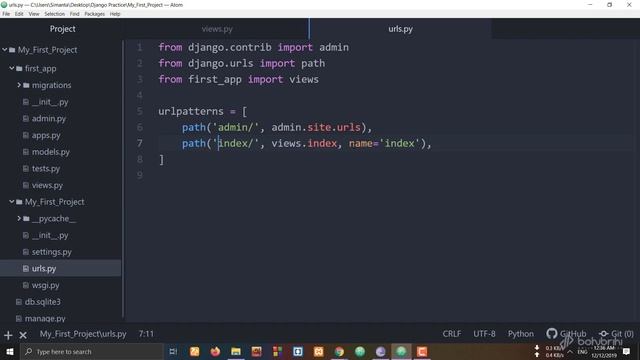The image size is (640, 360).
Task: Open the View menu
Action: click(x=34, y=14)
